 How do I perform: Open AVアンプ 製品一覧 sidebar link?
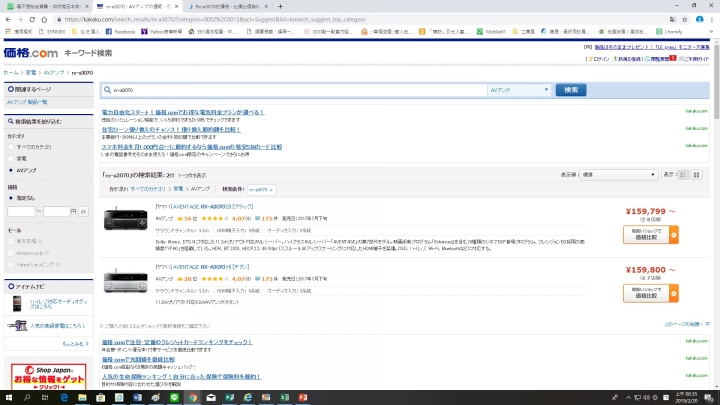tap(27, 102)
